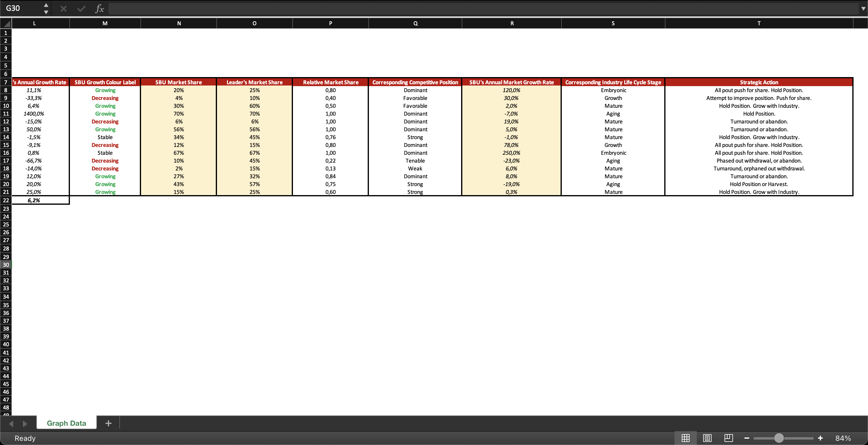Click the 'Leader's Market Share' header cell
868x445 pixels.
254,82
